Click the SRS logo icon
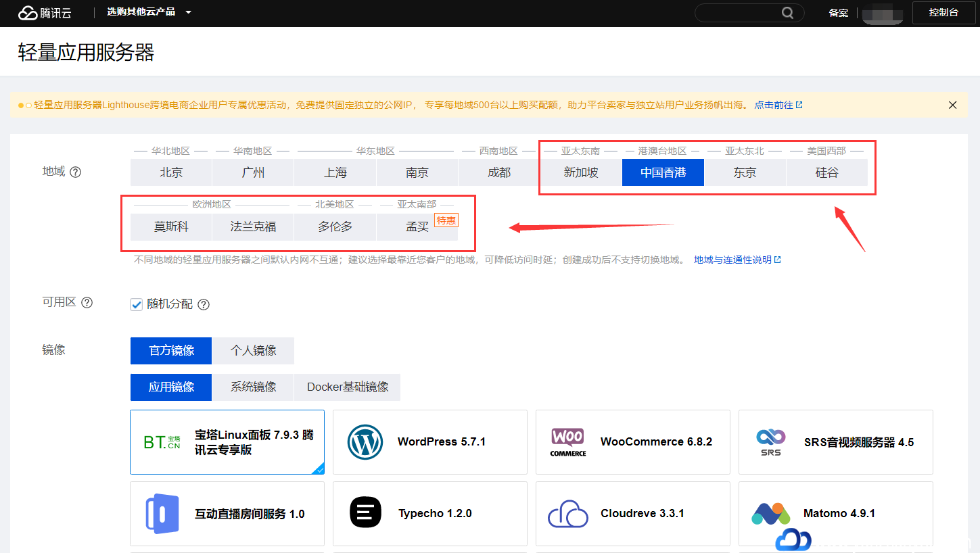 tap(770, 442)
